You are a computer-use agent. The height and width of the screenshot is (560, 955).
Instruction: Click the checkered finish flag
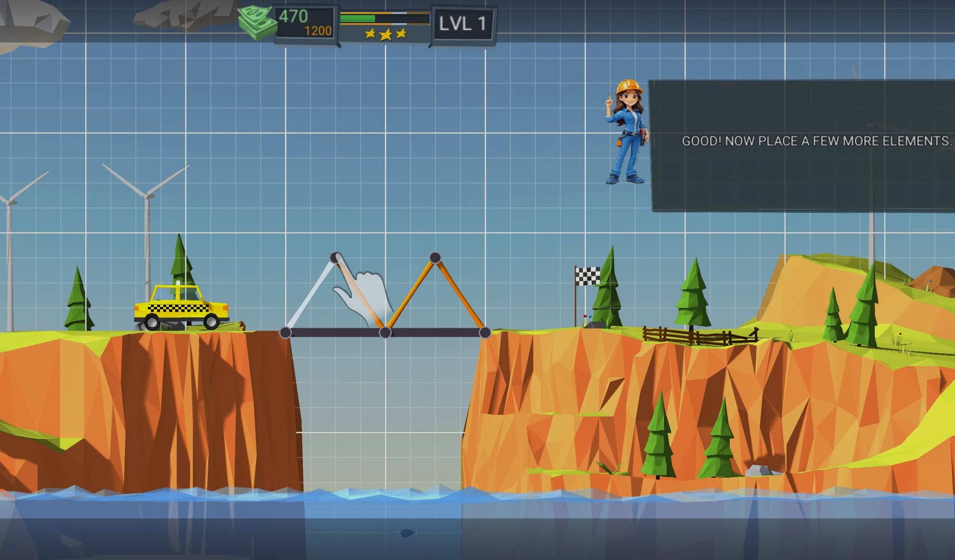[x=587, y=276]
